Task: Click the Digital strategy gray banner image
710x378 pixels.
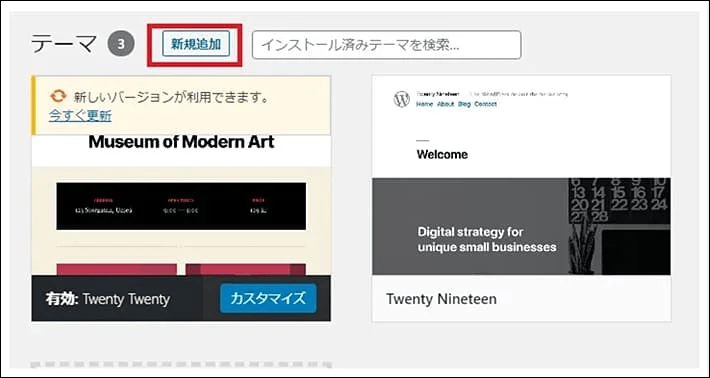Action: coord(521,226)
